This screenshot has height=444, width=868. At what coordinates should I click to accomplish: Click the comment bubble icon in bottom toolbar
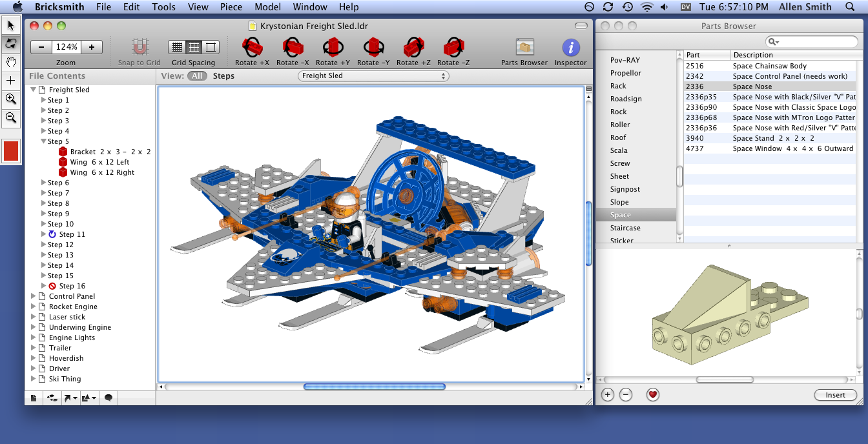(108, 398)
